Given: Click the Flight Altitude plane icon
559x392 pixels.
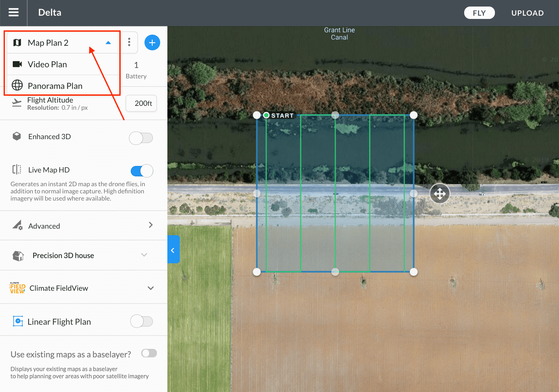Looking at the screenshot, I should 17,103.
